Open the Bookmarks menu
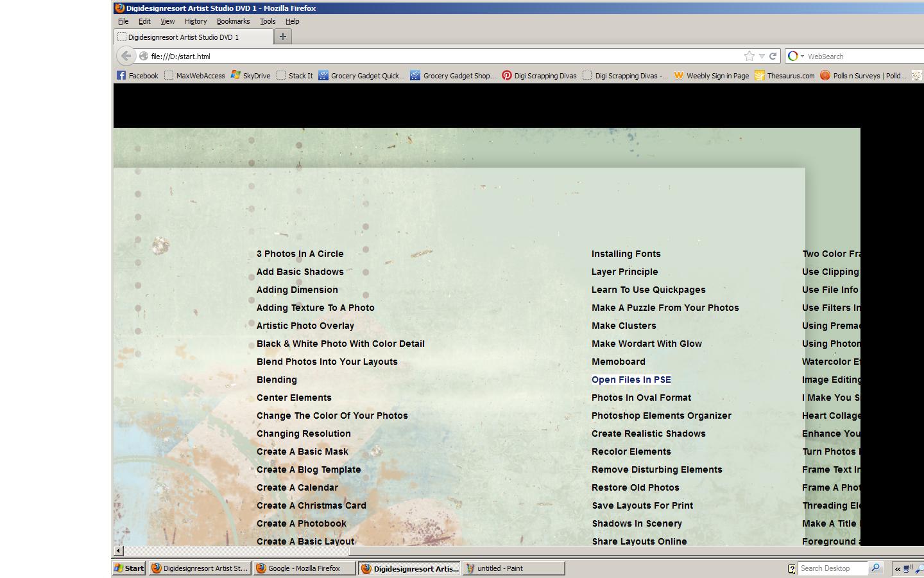The width and height of the screenshot is (924, 578). point(233,21)
